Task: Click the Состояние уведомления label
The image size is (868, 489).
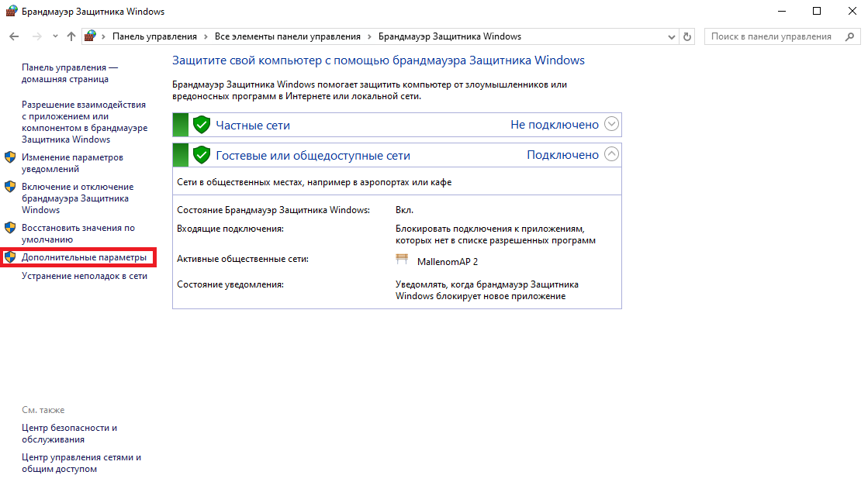Action: pyautogui.click(x=230, y=284)
